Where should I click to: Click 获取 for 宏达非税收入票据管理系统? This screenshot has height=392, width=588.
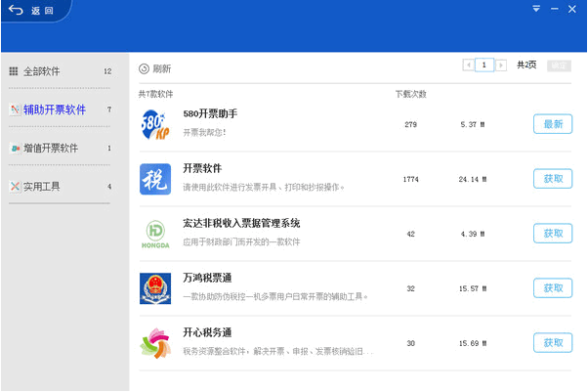[x=553, y=234]
